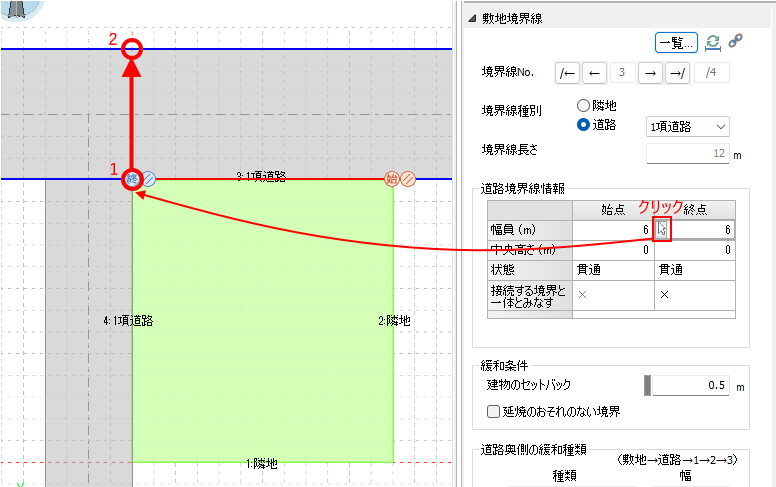Viewport: 776px width, 487px height.
Task: Click the 始 start marker on the road line
Action: coord(392,179)
